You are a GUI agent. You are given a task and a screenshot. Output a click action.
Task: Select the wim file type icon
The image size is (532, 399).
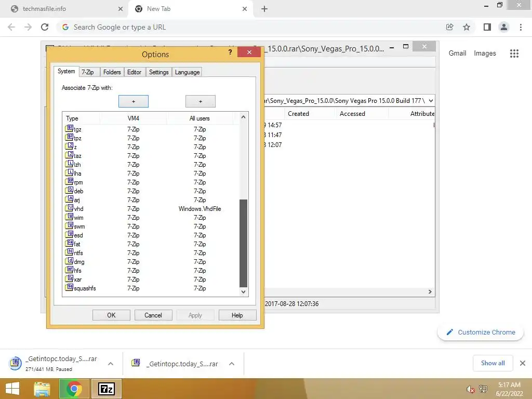69,217
